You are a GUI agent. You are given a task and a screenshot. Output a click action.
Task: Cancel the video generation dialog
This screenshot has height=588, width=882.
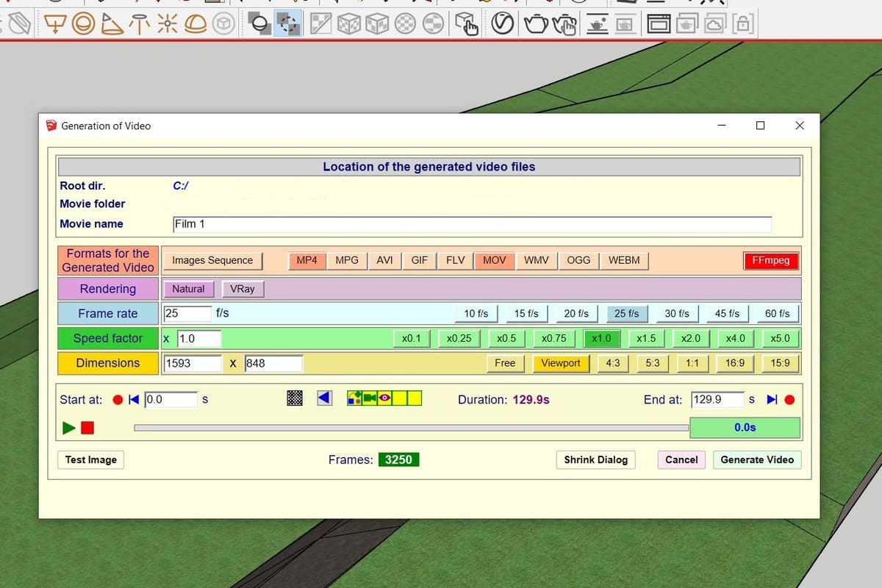(x=681, y=460)
